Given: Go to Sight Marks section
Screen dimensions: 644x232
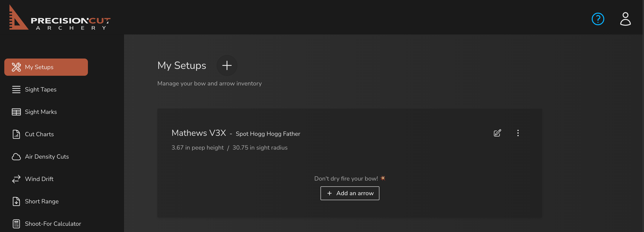Looking at the screenshot, I should click(x=46, y=112).
